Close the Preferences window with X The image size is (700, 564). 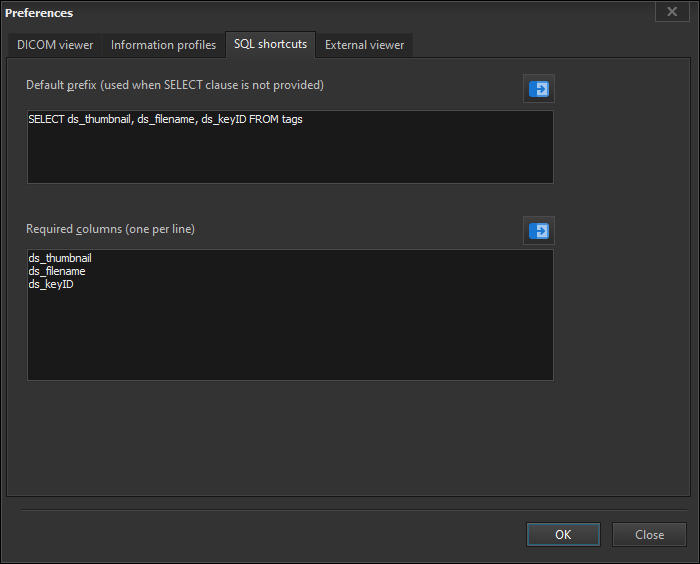tap(671, 11)
